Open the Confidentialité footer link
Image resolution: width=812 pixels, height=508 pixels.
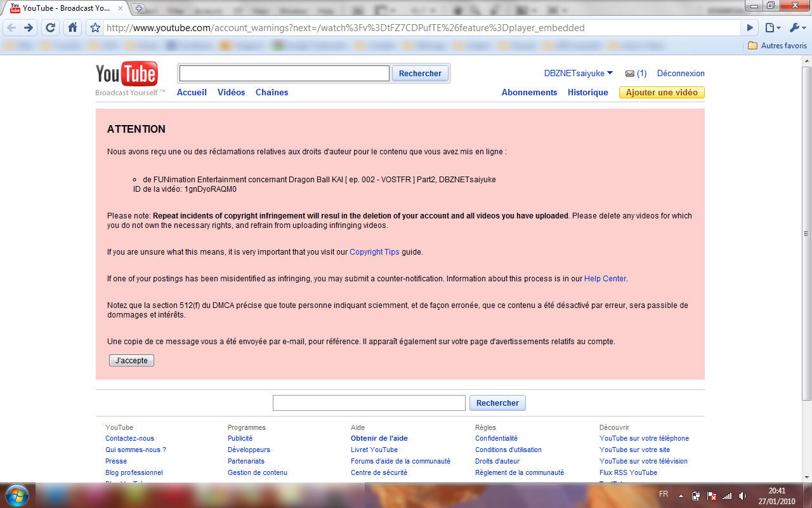pos(496,438)
